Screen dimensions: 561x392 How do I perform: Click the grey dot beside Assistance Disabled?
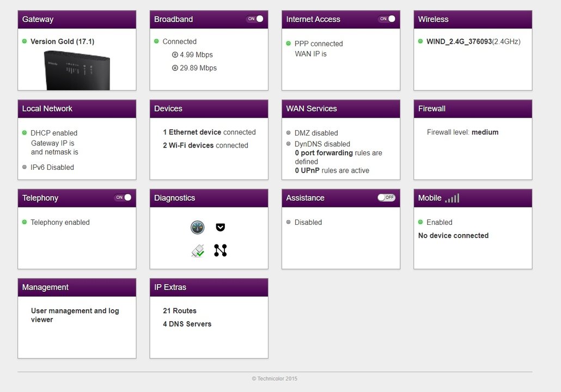pyautogui.click(x=288, y=222)
